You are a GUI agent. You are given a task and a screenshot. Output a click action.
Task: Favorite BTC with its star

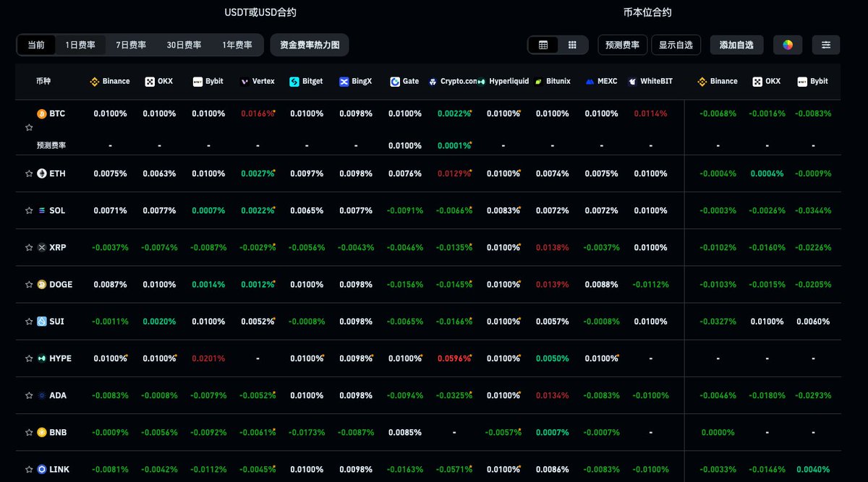29,127
